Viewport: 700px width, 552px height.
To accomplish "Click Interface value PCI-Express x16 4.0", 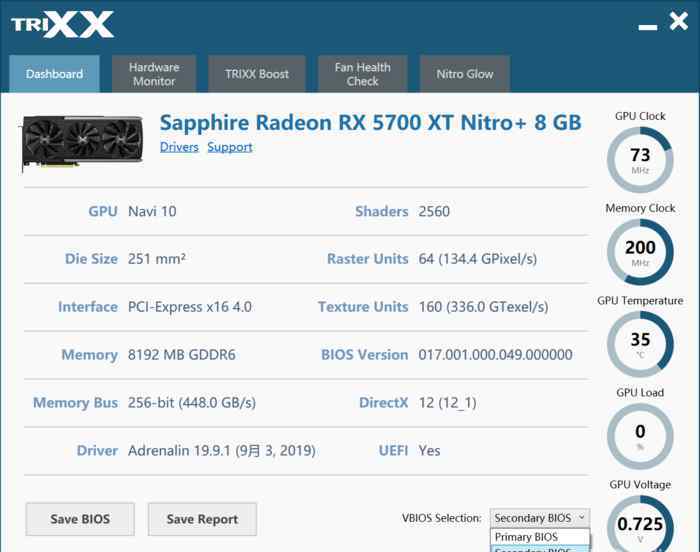I will coord(190,307).
